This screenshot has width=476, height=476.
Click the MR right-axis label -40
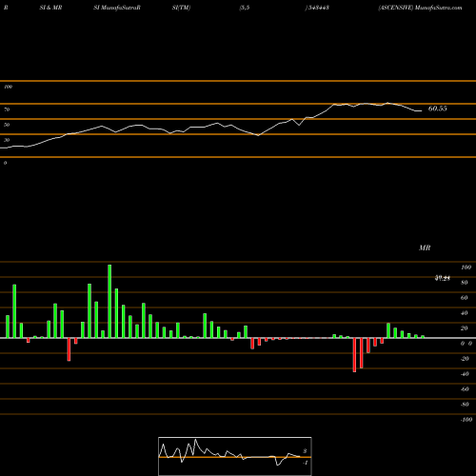[465, 374]
